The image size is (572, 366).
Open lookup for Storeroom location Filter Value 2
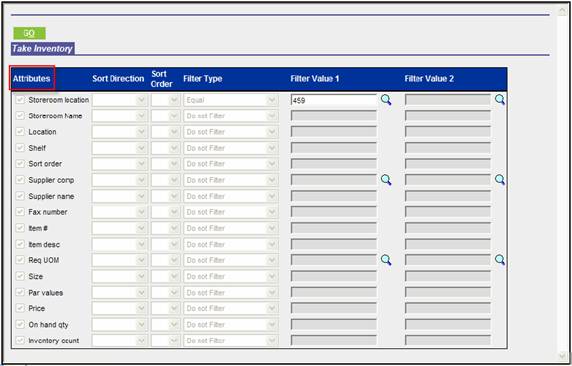coord(500,100)
